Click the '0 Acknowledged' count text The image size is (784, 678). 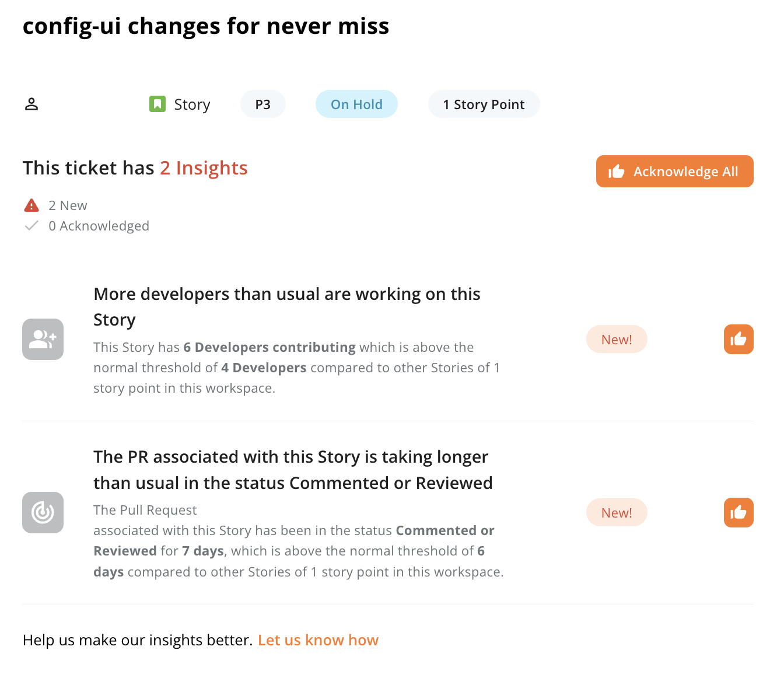click(x=99, y=226)
